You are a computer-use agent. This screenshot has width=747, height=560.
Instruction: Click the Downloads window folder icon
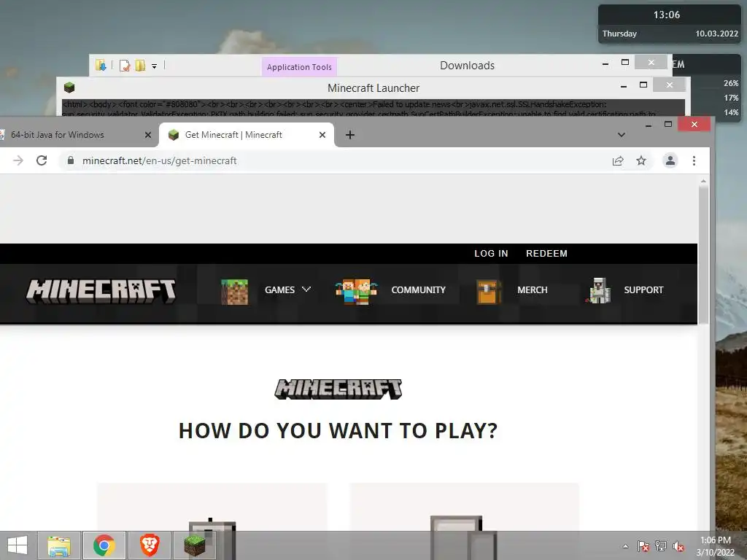tap(101, 65)
